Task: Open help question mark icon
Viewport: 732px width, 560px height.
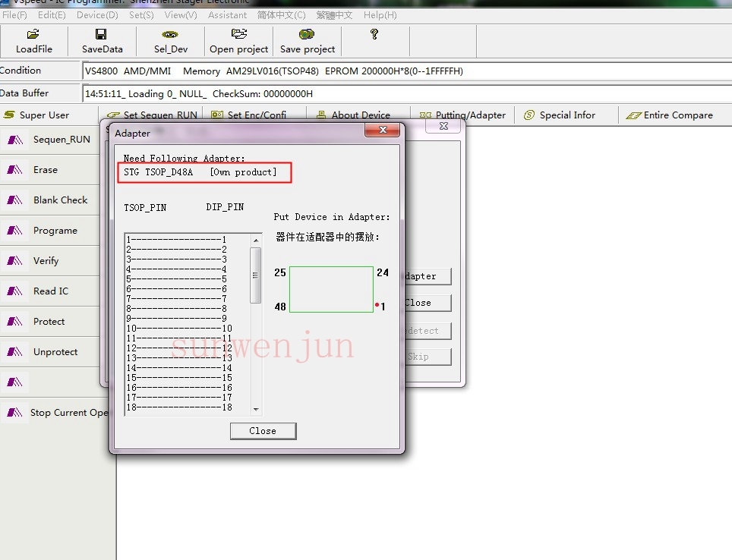Action: tap(374, 35)
